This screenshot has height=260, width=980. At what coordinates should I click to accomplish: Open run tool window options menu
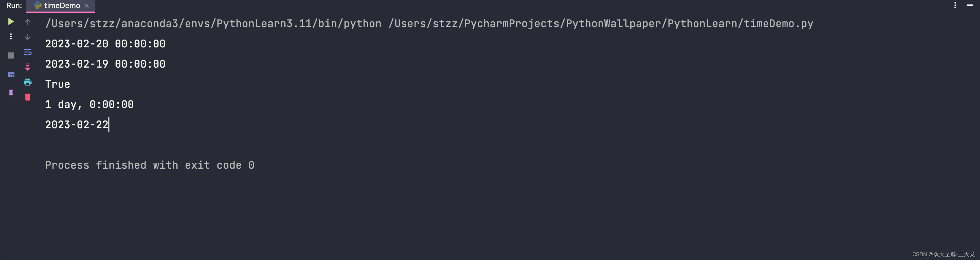[955, 5]
